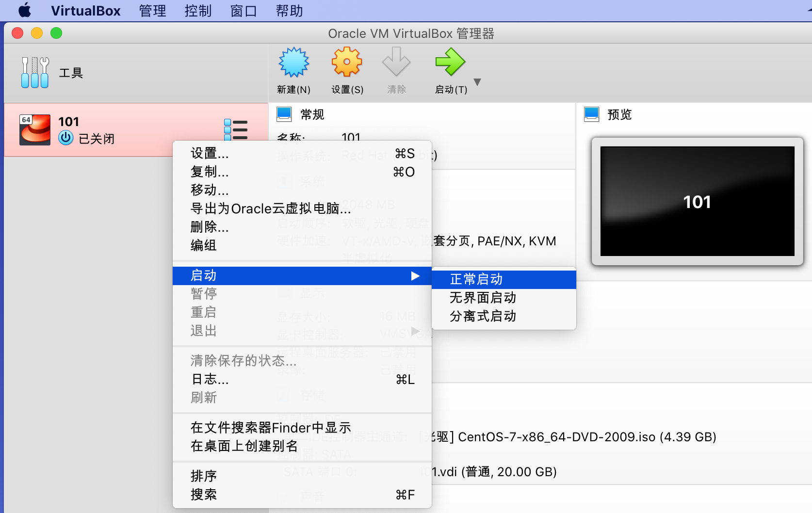Choose 日志... in the context menu
This screenshot has width=812, height=513.
pyautogui.click(x=302, y=379)
